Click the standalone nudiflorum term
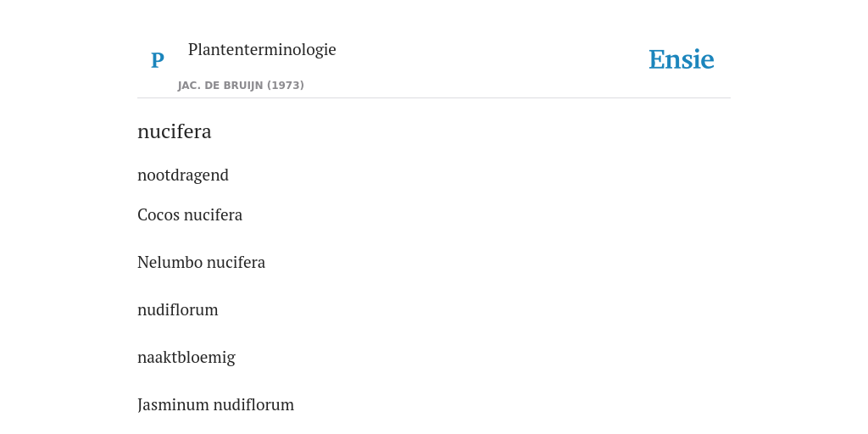The image size is (868, 434). (178, 310)
